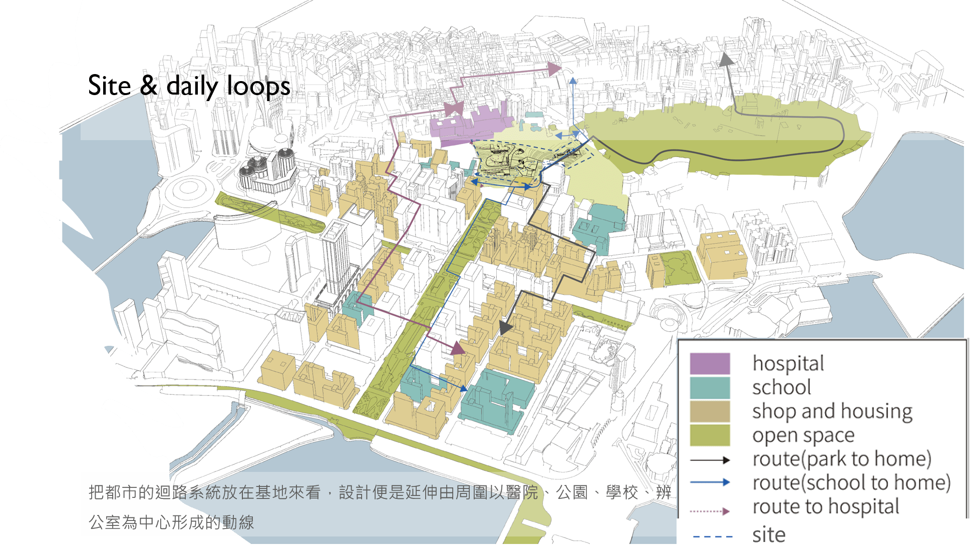
Task: Click the tan shop and housing swatch
Action: 710,411
